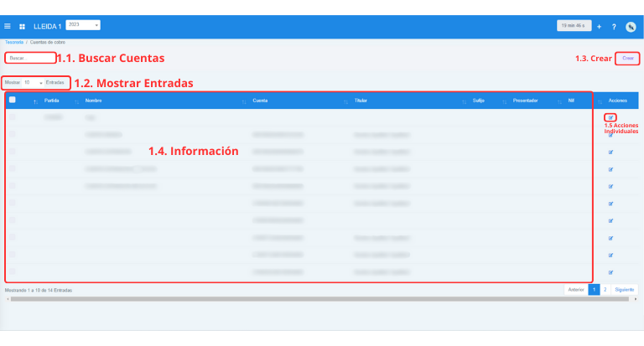Tick the checkbox of the third table row
This screenshot has height=346, width=644.
point(13,152)
